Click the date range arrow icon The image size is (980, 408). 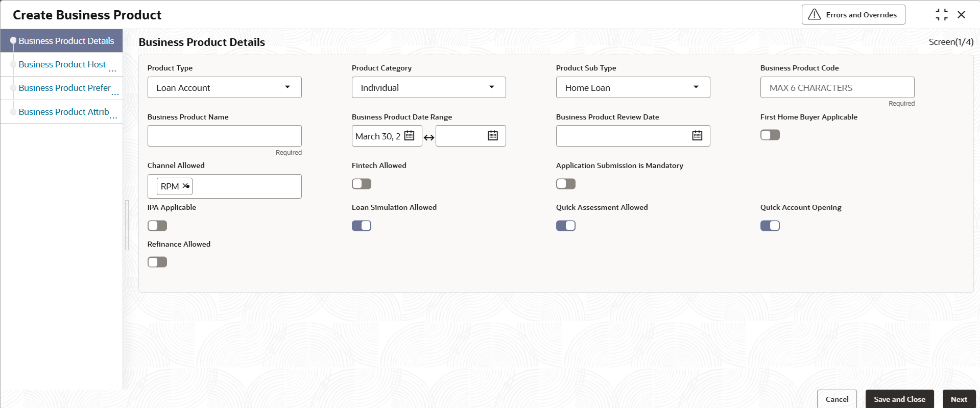[x=429, y=137]
